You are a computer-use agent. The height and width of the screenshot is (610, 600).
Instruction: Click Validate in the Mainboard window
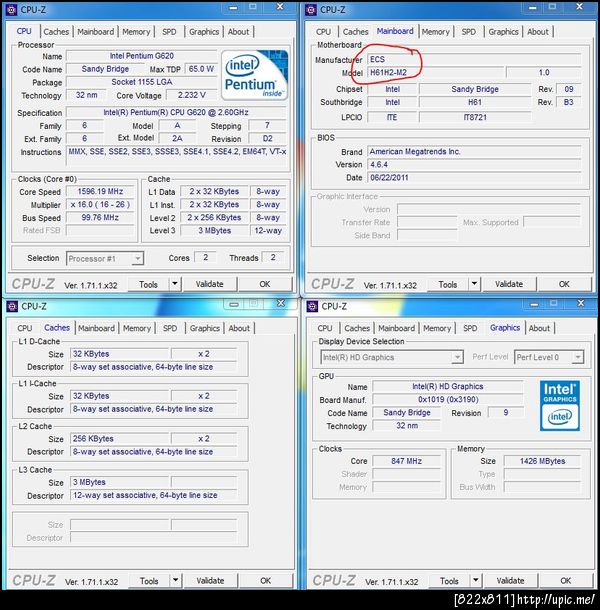(509, 284)
